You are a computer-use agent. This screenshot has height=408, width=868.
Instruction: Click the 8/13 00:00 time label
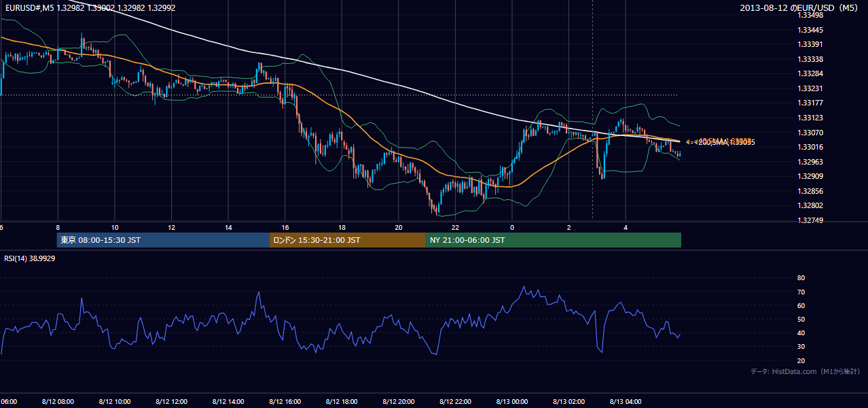click(x=512, y=401)
